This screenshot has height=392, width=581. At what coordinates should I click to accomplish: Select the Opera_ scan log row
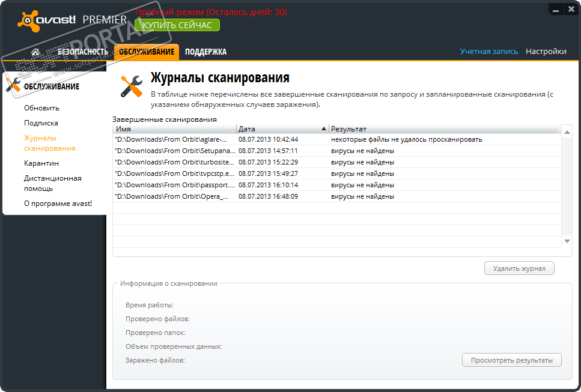337,197
